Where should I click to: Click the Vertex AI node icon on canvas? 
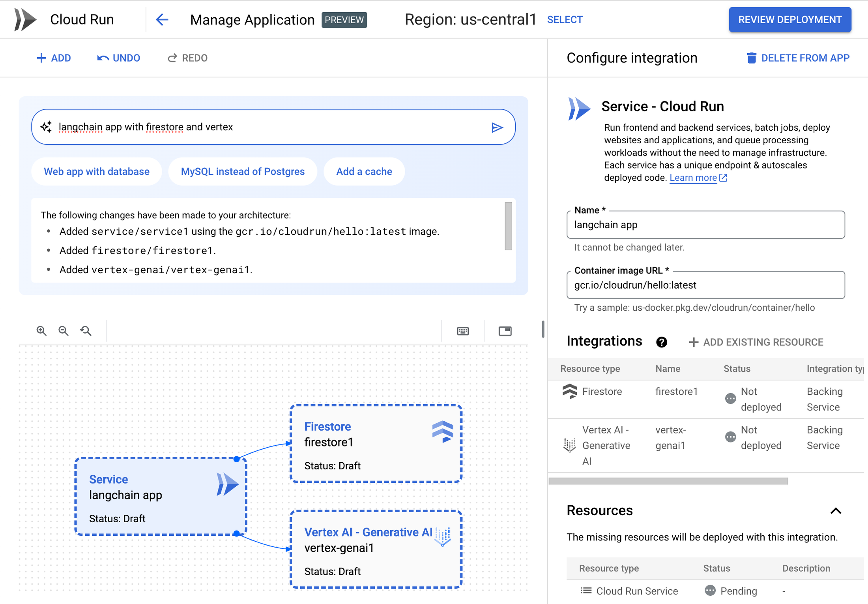(443, 536)
